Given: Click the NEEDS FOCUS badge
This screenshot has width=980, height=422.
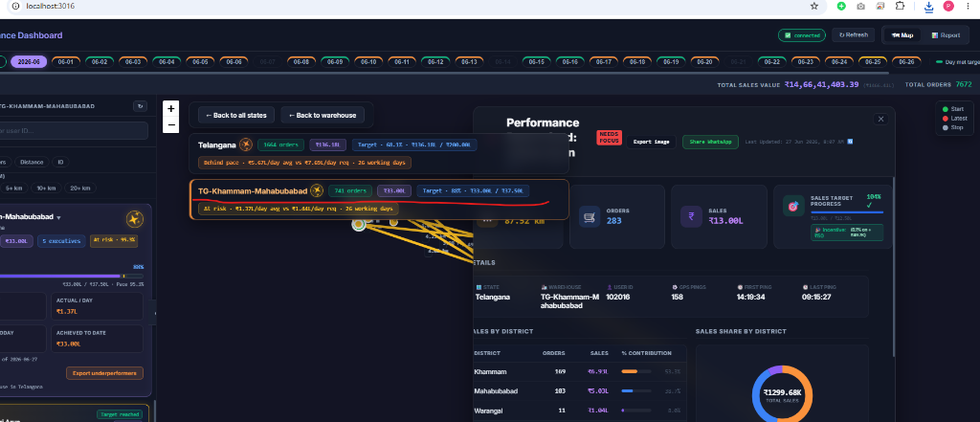Looking at the screenshot, I should tap(609, 137).
